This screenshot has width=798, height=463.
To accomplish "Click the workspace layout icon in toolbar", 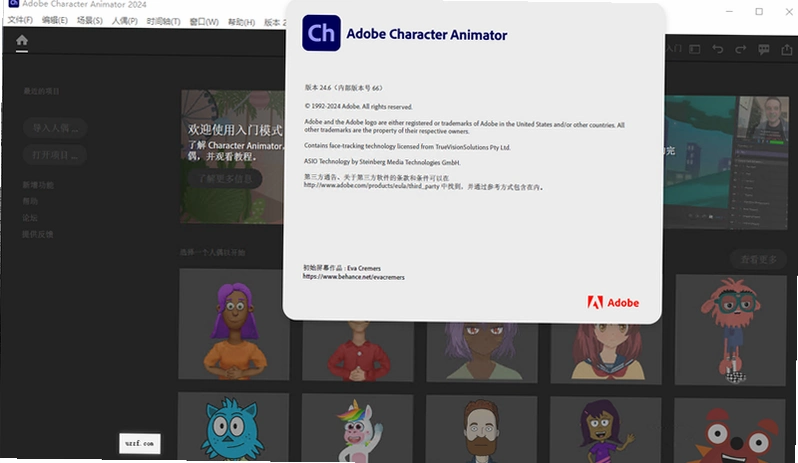I will (x=695, y=49).
